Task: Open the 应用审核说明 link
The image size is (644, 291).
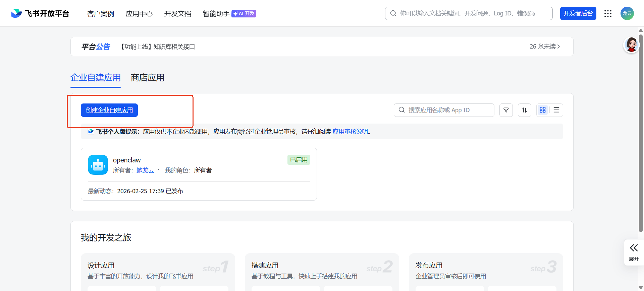Action: coord(350,132)
